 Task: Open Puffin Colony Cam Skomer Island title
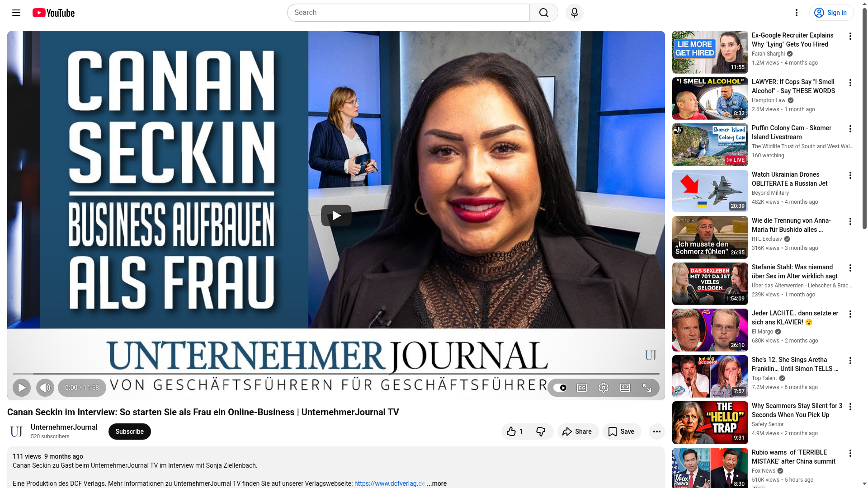792,132
